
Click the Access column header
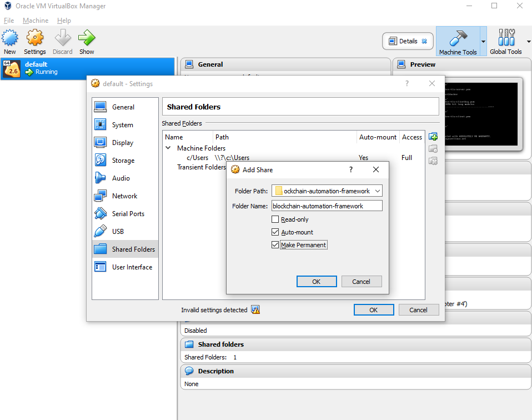point(412,137)
